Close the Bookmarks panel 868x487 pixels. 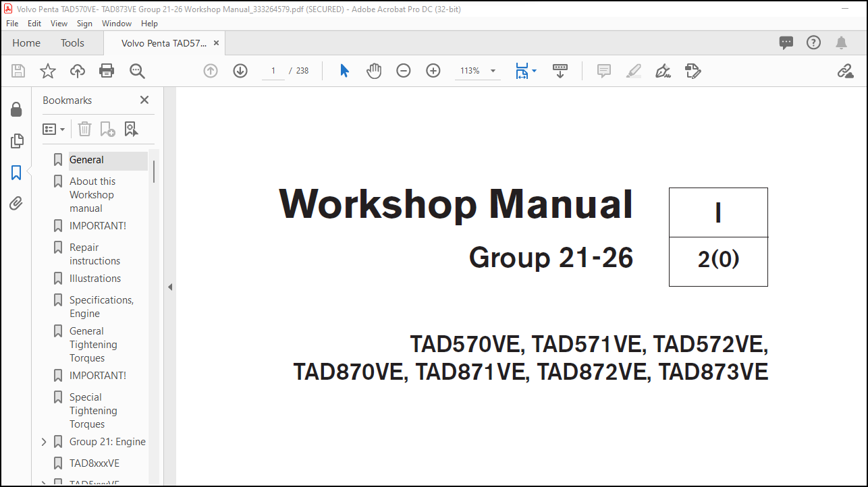[144, 100]
